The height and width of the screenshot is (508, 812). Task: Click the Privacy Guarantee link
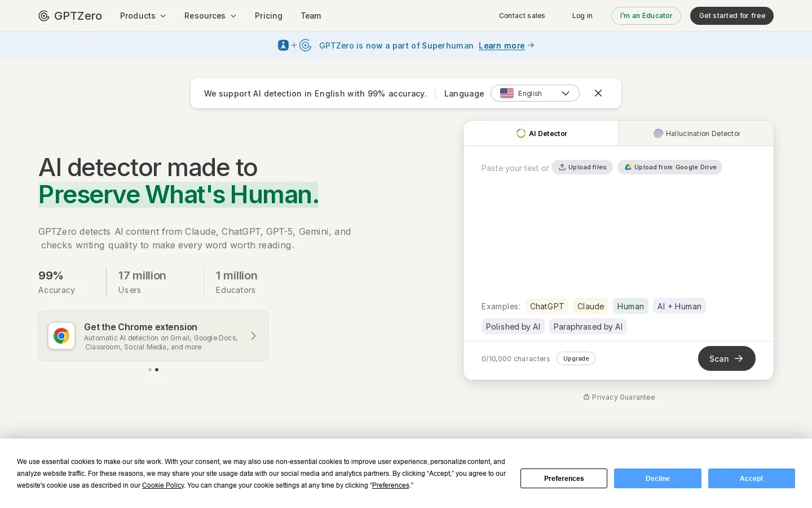(619, 397)
